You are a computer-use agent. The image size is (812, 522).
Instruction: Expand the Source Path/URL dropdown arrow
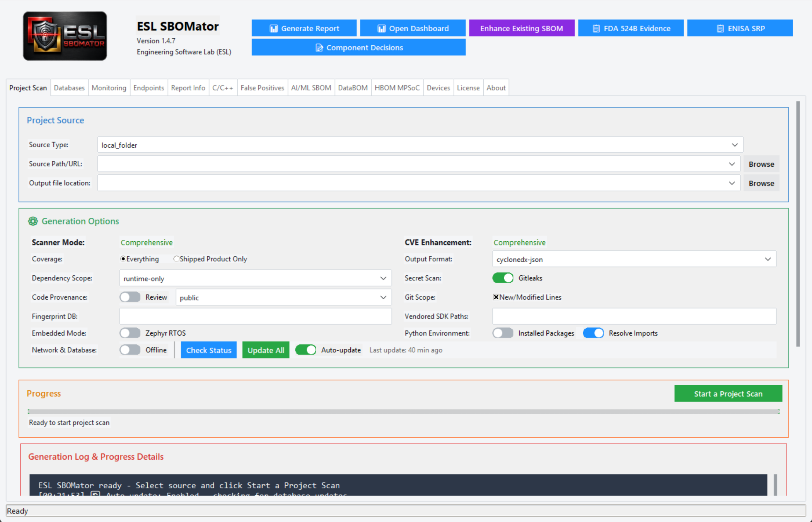coord(732,164)
